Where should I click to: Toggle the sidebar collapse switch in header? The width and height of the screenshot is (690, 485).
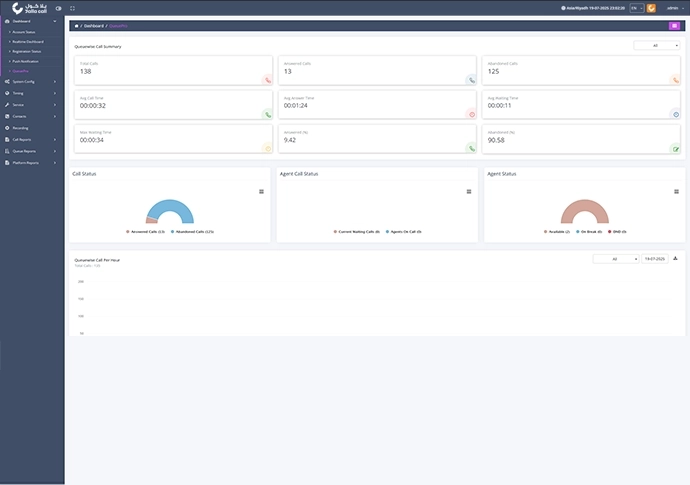click(58, 8)
